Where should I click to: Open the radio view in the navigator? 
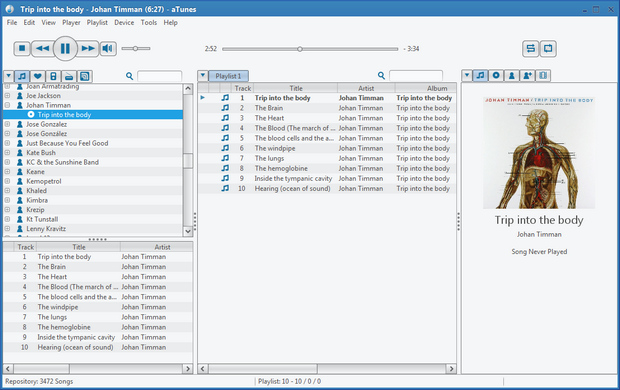click(69, 76)
